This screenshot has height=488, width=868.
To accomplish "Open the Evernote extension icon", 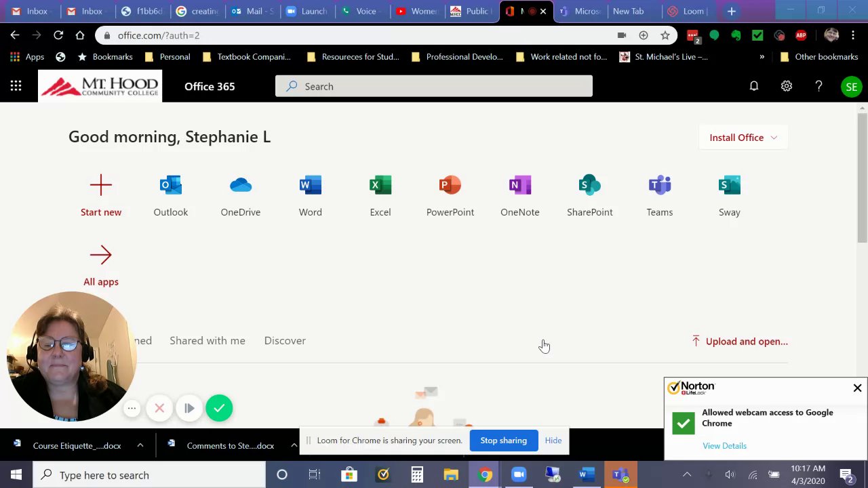I will point(736,35).
